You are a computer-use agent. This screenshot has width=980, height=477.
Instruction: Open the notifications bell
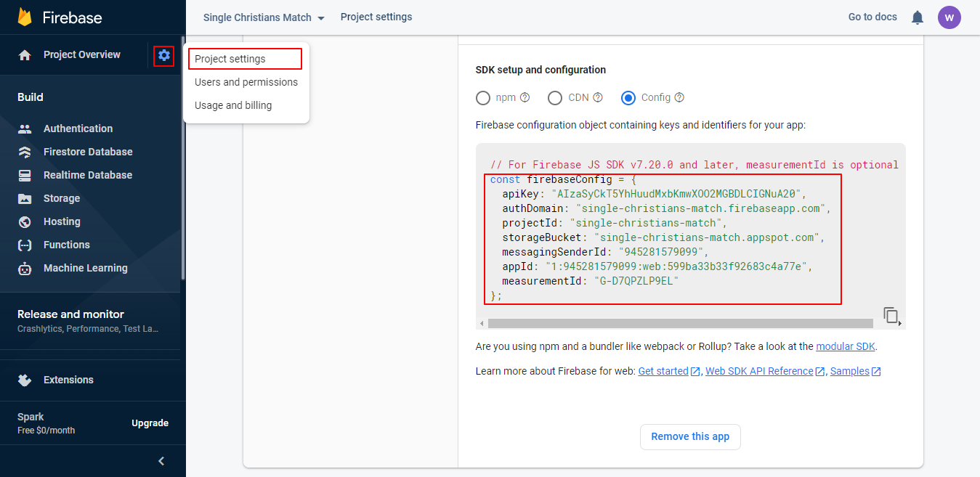point(918,17)
